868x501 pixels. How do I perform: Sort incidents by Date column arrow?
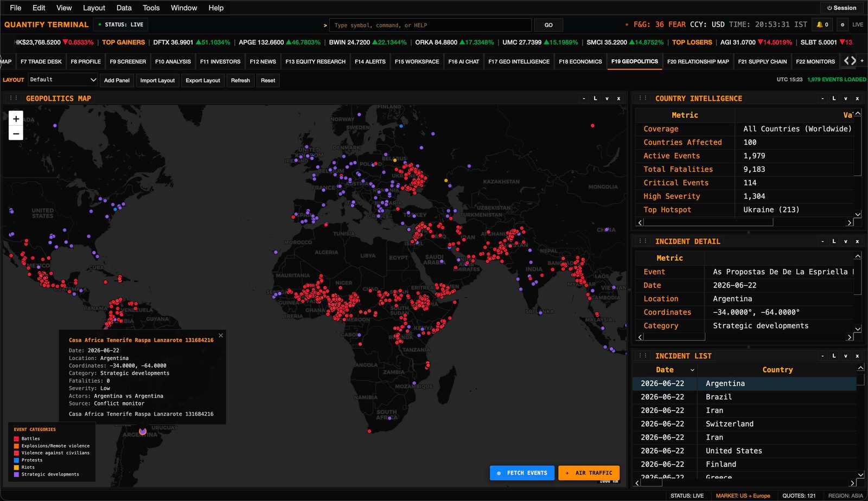[692, 370]
